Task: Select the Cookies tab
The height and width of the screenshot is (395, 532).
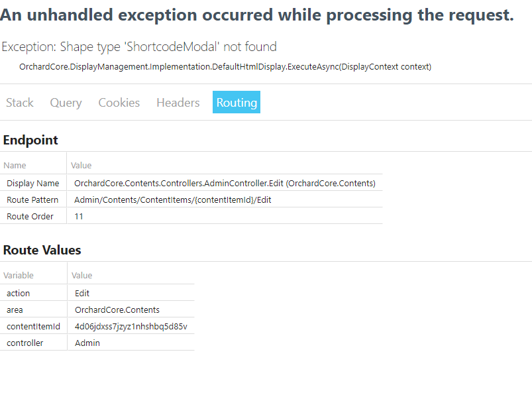Action: pyautogui.click(x=119, y=103)
